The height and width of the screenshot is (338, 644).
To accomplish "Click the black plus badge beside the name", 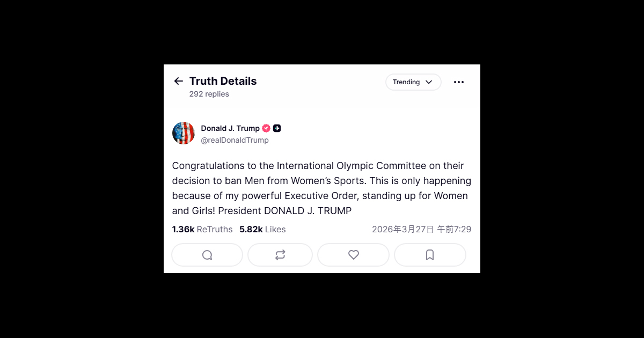I will click(x=277, y=128).
